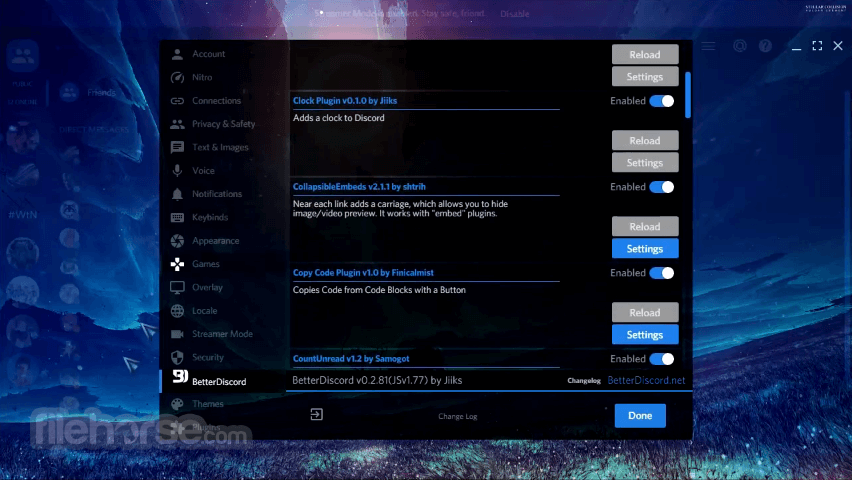Screen dimensions: 852x480
Task: Disable the CountUnread toggle
Action: [661, 359]
